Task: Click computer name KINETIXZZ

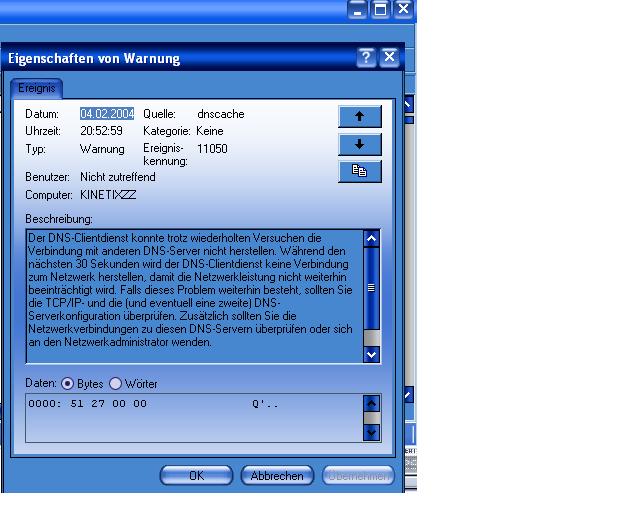Action: pyautogui.click(x=108, y=195)
